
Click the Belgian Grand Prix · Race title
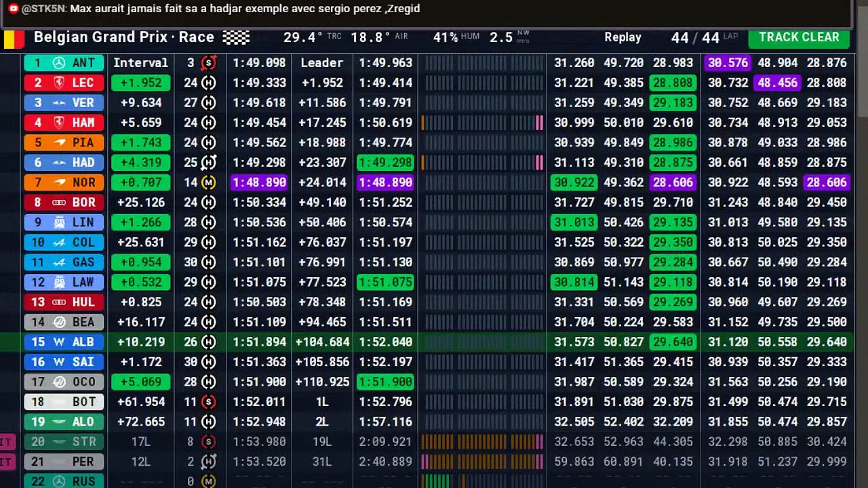click(124, 37)
